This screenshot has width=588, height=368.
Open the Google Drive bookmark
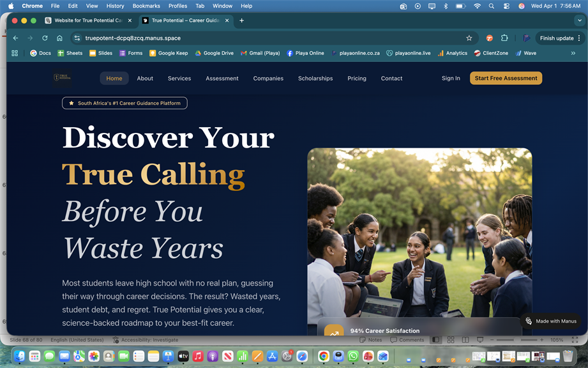pos(214,53)
